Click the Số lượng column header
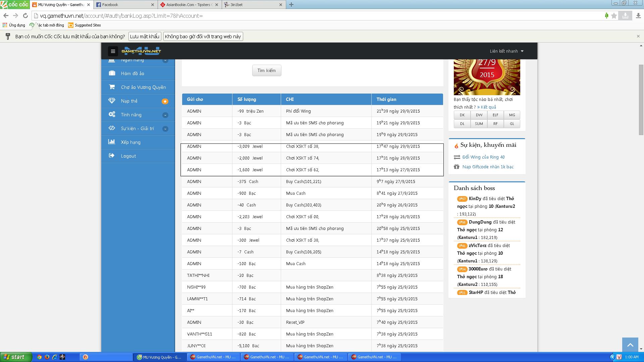This screenshot has height=362, width=644. [x=257, y=99]
